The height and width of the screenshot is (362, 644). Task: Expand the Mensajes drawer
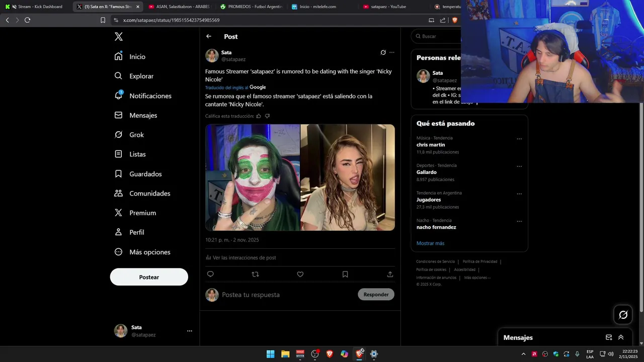pyautogui.click(x=621, y=337)
